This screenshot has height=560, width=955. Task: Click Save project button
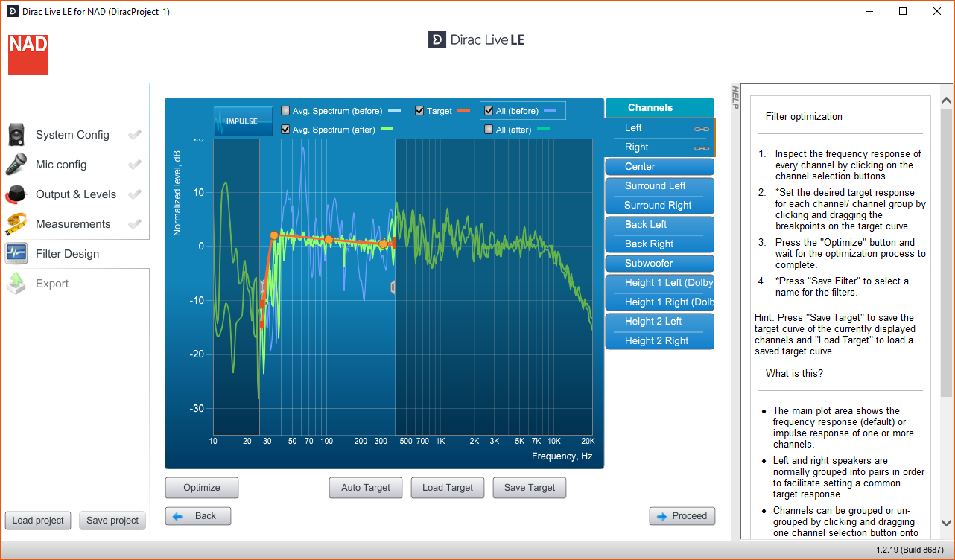point(112,521)
